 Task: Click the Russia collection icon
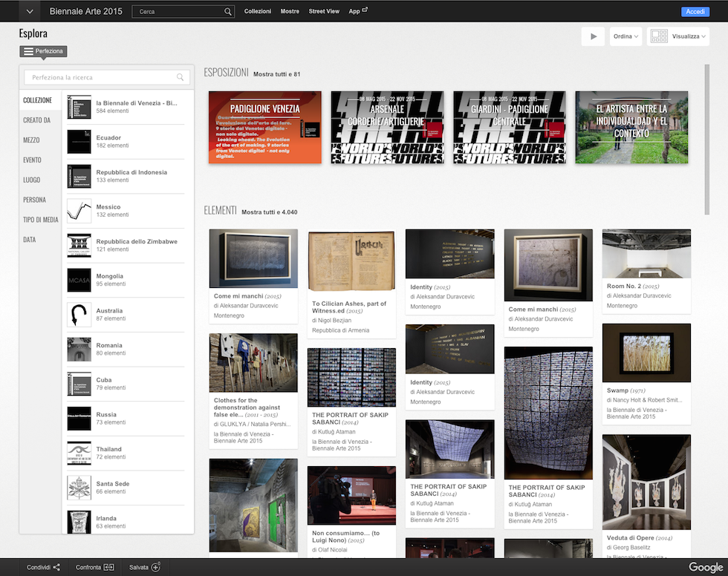click(x=79, y=419)
